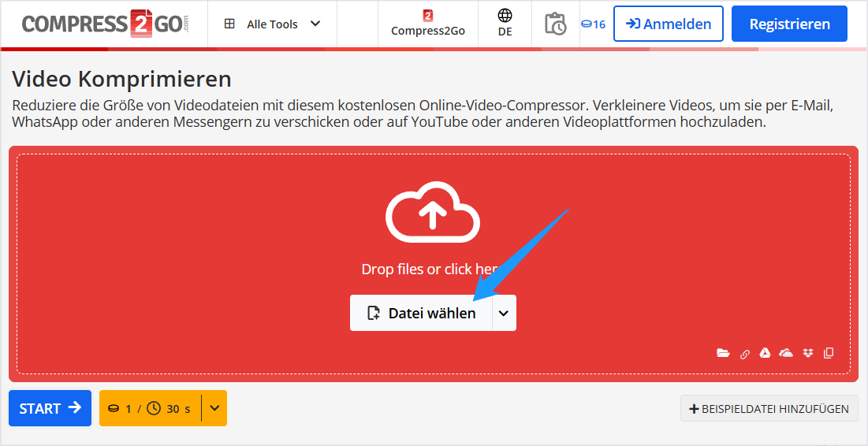Viewport: 868px width, 446px height.
Task: Open the task history clipboard icon
Action: (x=555, y=24)
